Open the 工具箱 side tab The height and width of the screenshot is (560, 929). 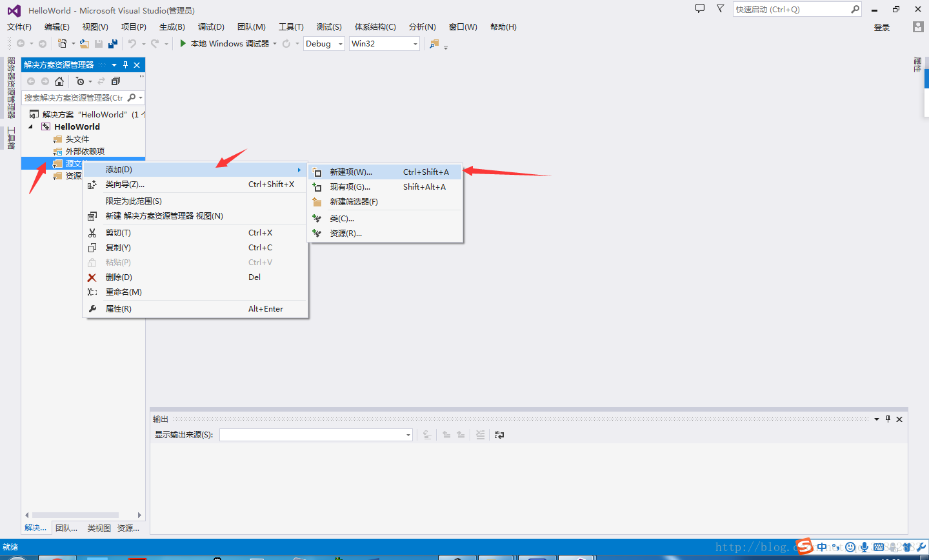coord(11,137)
